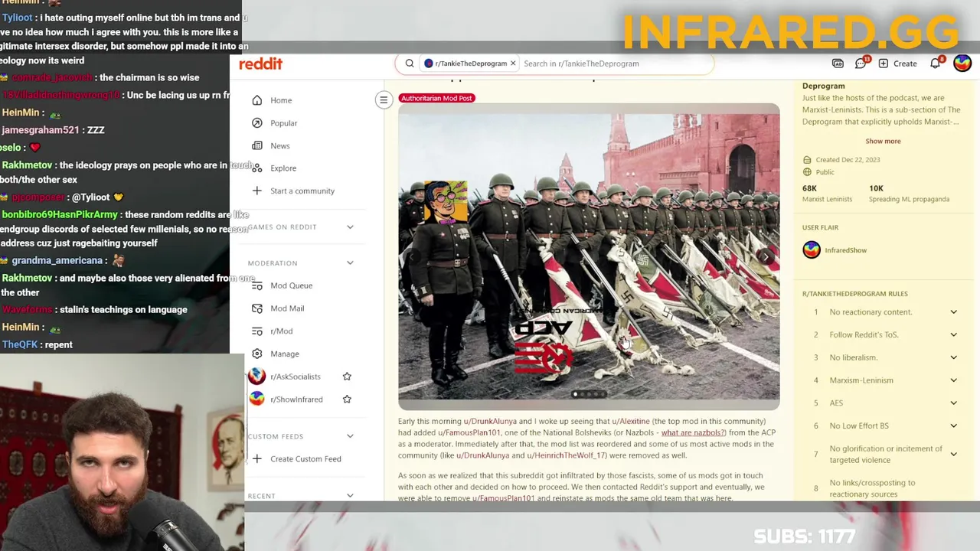
Task: Click r/ShowInfrared community avatar
Action: click(x=256, y=399)
